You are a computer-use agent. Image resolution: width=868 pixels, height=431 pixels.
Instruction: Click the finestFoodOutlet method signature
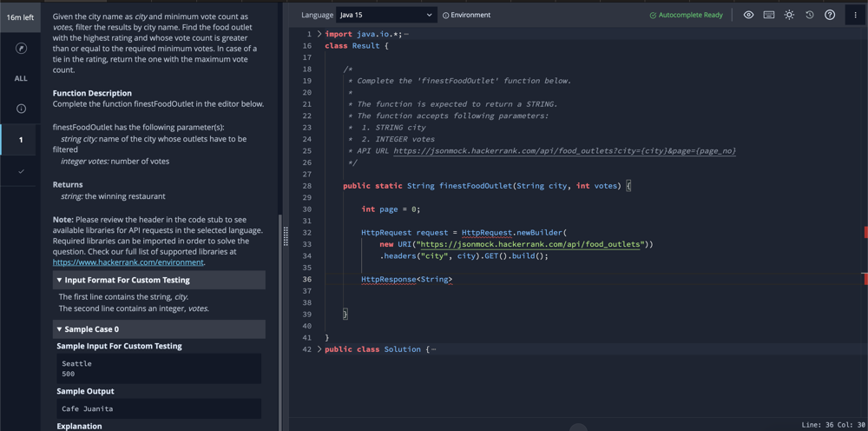[x=487, y=186]
